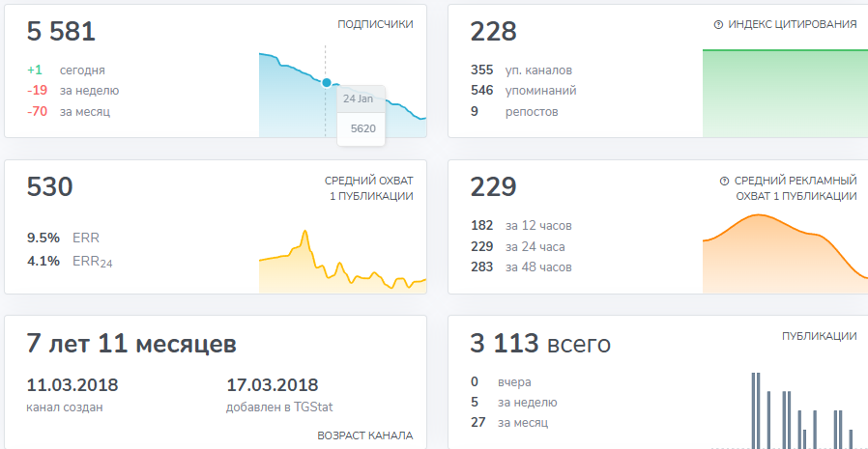Viewport: 868px width, 449px height.
Task: Click the orange ad reach chart
Action: tap(786, 253)
